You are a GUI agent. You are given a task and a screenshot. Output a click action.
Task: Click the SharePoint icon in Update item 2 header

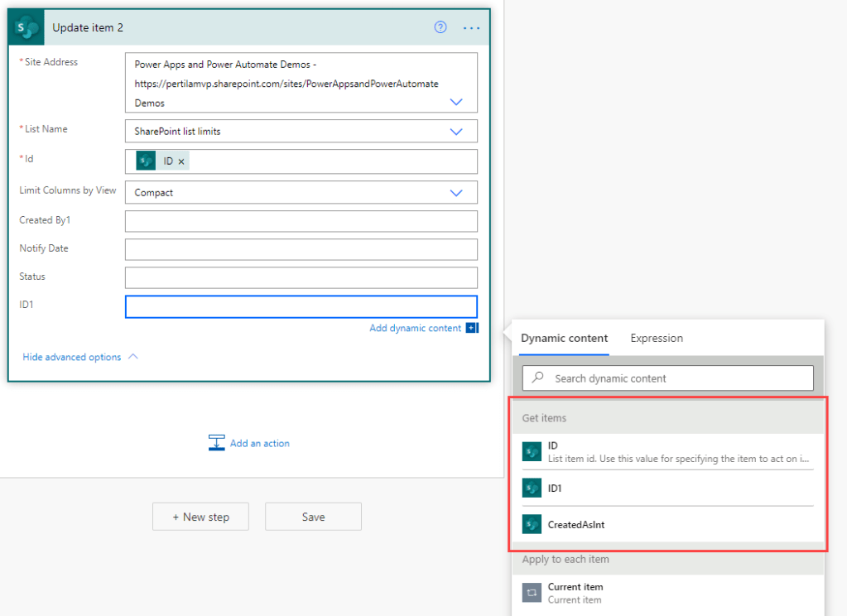click(x=26, y=27)
